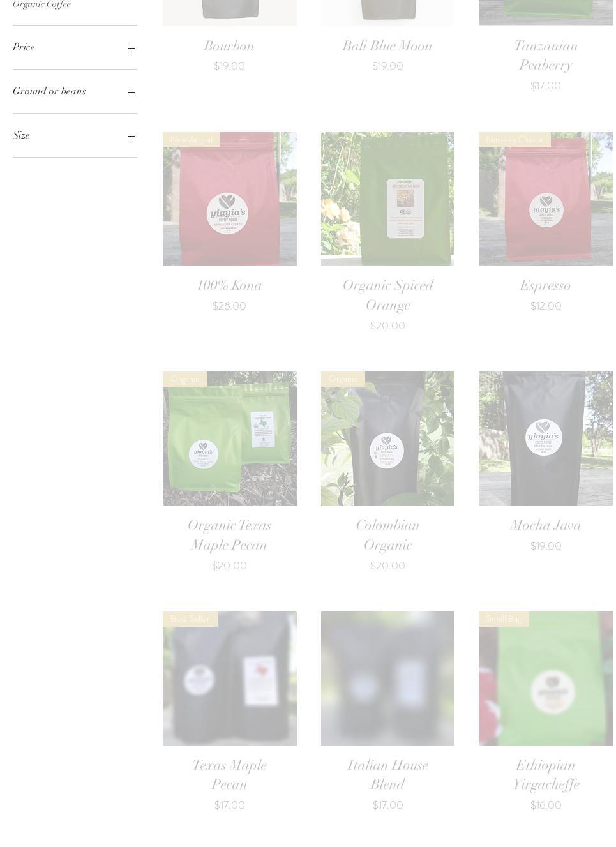Click the New Arrival badge on Kona
The image size is (616, 847).
pos(192,139)
